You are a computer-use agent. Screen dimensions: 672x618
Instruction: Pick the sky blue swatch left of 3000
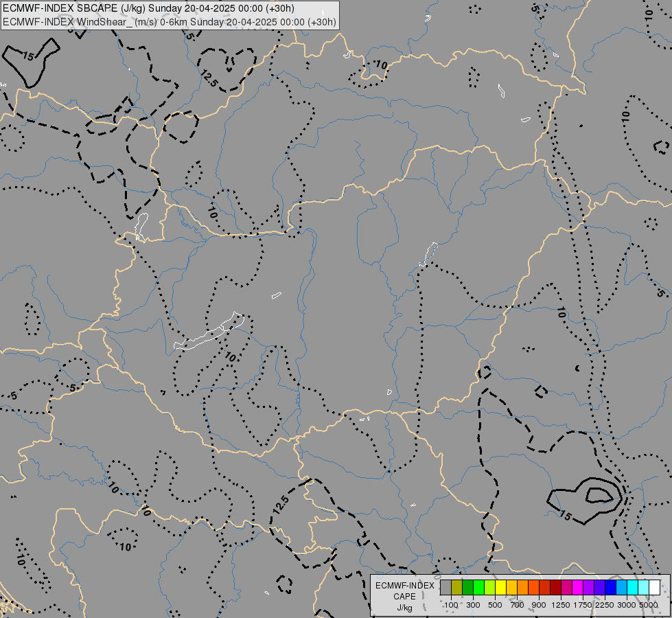[x=621, y=588]
